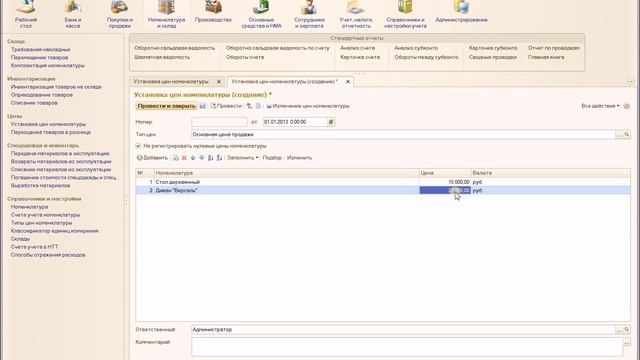The width and height of the screenshot is (640, 360).
Task: Close the (создание) document tab
Action: coord(348,82)
